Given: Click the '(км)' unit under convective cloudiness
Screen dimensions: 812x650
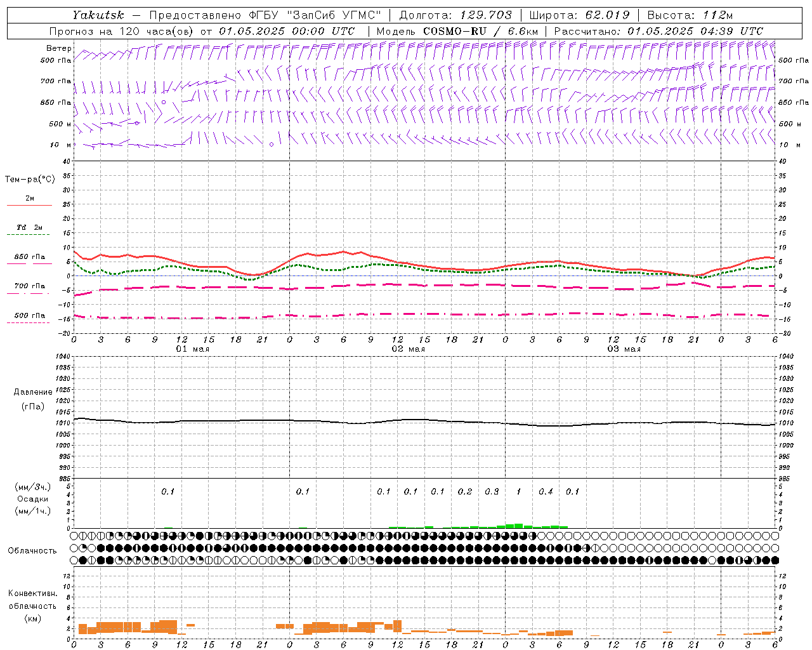Looking at the screenshot, I should 32,618.
